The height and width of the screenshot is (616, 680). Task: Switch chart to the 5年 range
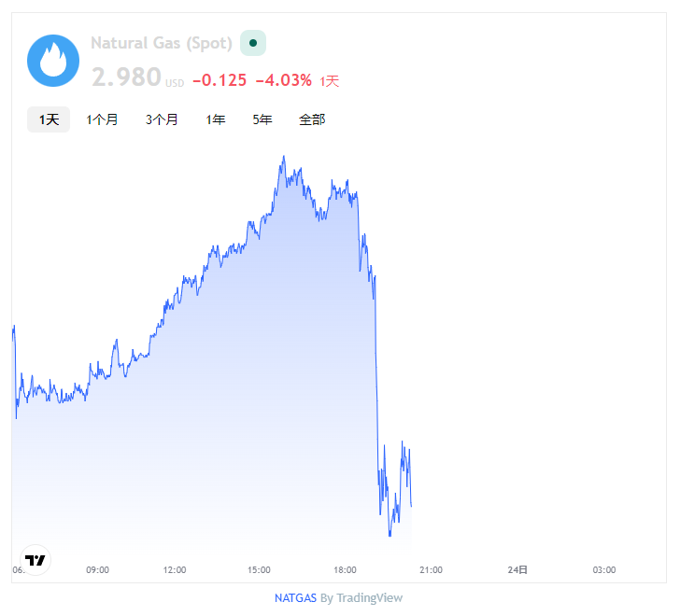(x=262, y=119)
